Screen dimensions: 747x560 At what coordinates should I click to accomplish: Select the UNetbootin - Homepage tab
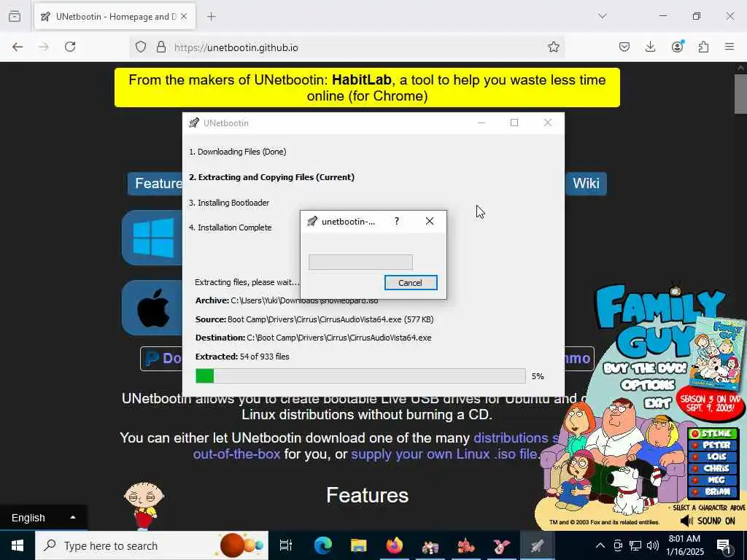tap(115, 17)
